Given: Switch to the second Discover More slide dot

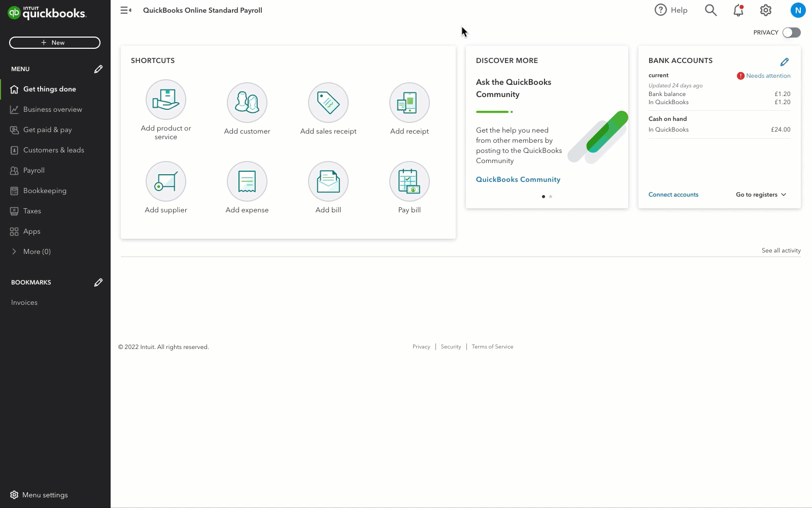Looking at the screenshot, I should coord(551,197).
